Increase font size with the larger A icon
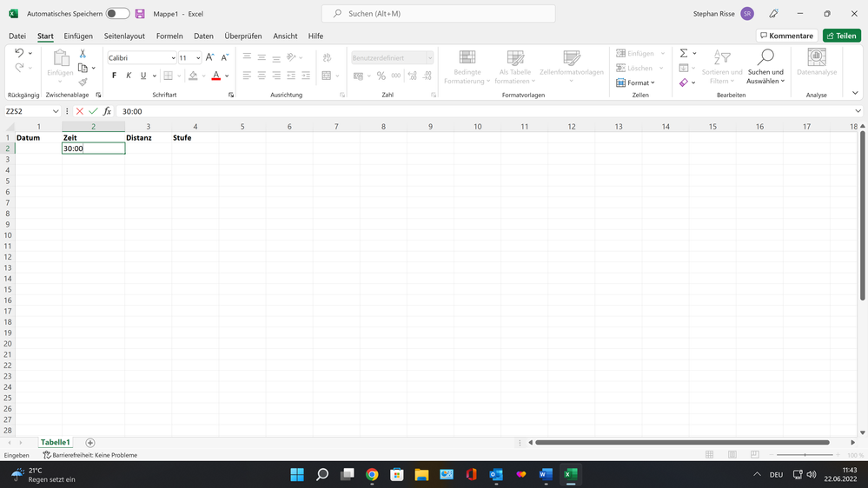Screen dimensions: 868x488 click(x=209, y=57)
